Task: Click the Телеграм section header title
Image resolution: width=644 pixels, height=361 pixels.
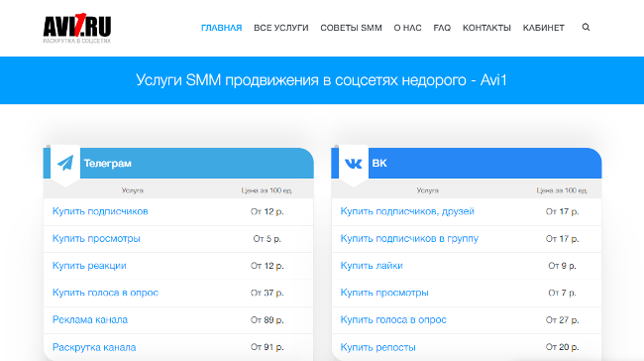Action: pyautogui.click(x=108, y=164)
